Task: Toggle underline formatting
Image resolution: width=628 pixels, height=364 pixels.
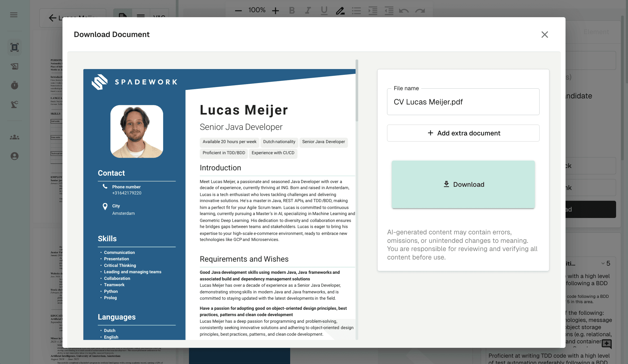Action: (x=324, y=11)
